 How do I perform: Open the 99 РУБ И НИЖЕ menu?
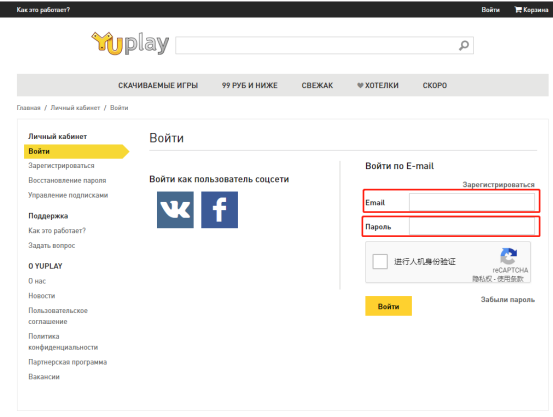250,85
